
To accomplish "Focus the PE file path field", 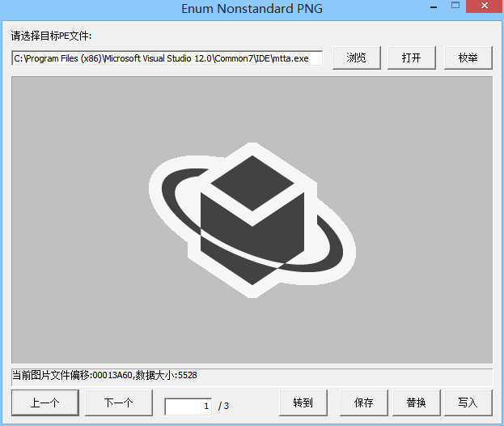I will coord(167,58).
